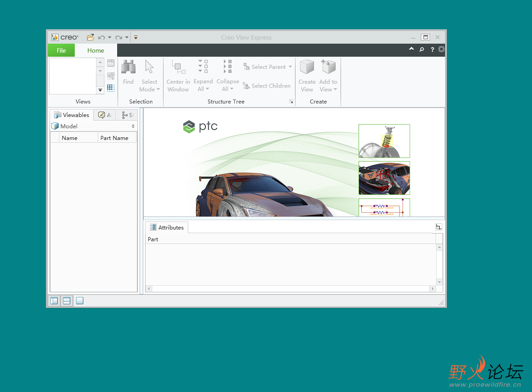The height and width of the screenshot is (392, 532).
Task: Maximize the Creo View Express window
Action: 425,37
